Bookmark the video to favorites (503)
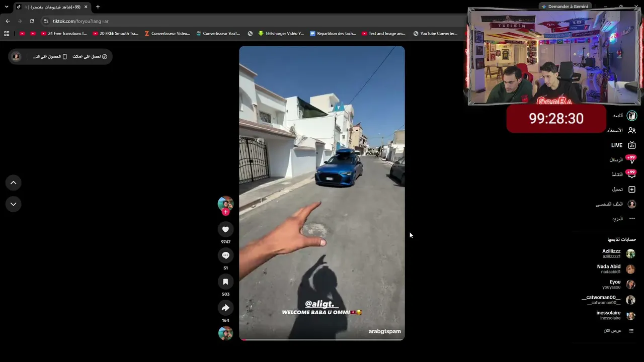This screenshot has height=362, width=644. pos(225,282)
